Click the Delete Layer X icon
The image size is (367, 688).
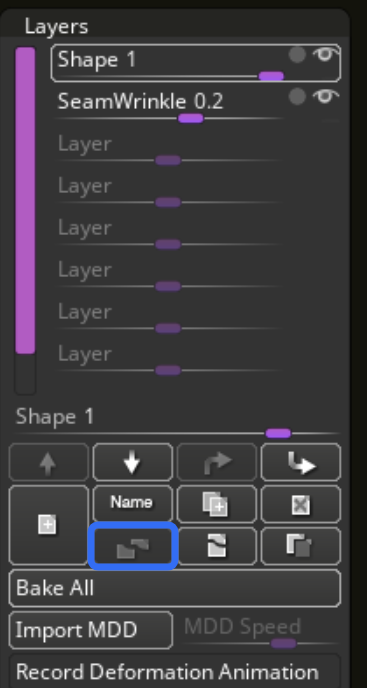tap(301, 504)
